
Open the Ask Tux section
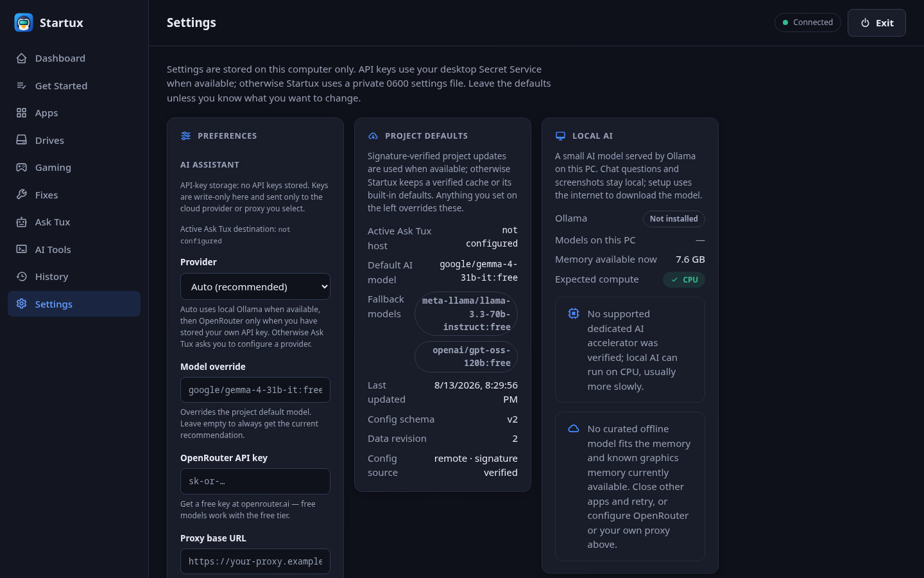click(74, 222)
